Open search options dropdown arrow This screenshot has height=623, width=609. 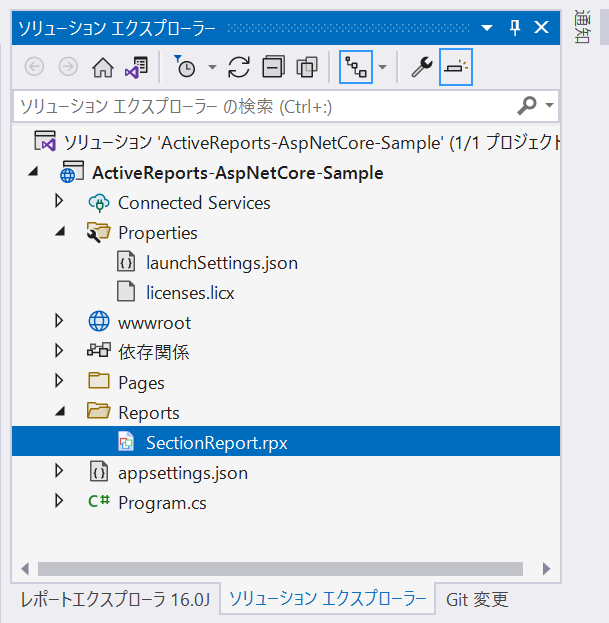pyautogui.click(x=549, y=105)
